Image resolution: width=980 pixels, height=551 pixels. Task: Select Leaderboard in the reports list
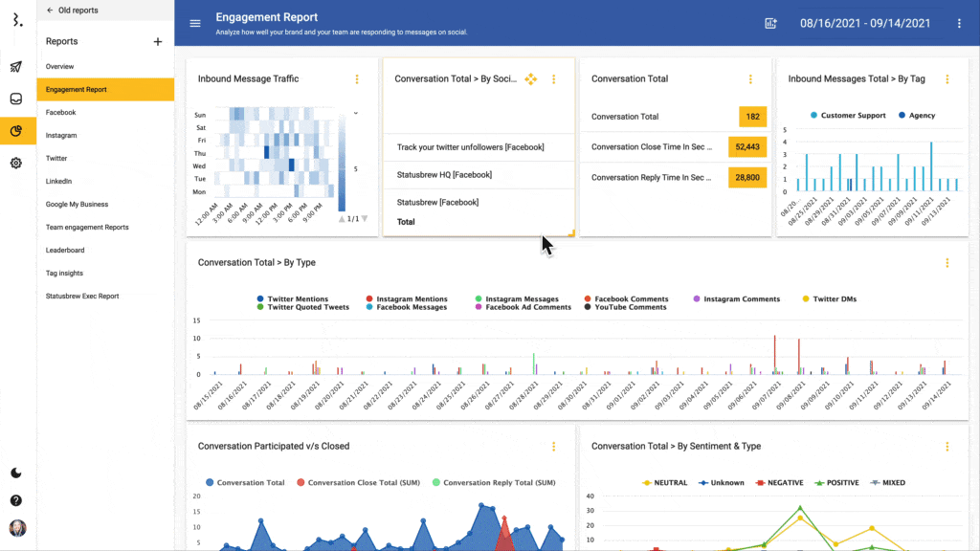pos(65,251)
